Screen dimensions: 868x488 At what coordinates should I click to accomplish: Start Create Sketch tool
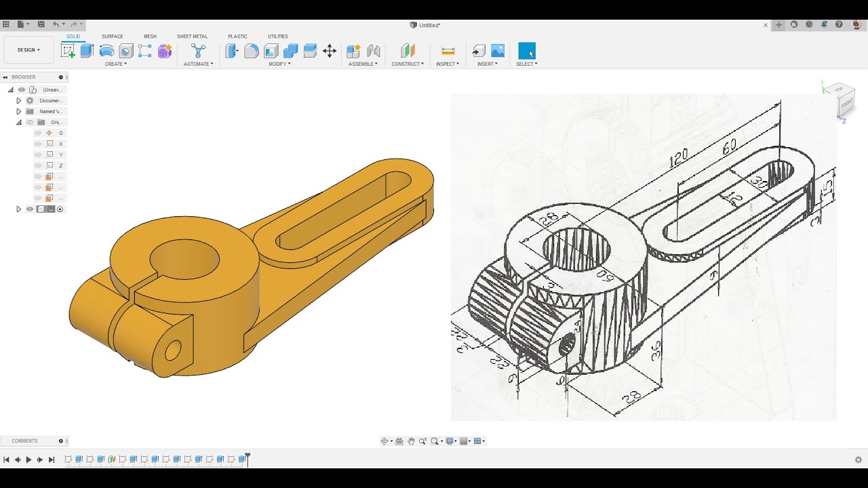[68, 51]
